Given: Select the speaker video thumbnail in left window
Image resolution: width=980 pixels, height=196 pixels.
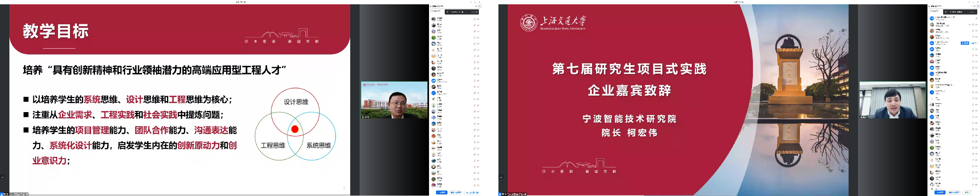Looking at the screenshot, I should (x=394, y=100).
